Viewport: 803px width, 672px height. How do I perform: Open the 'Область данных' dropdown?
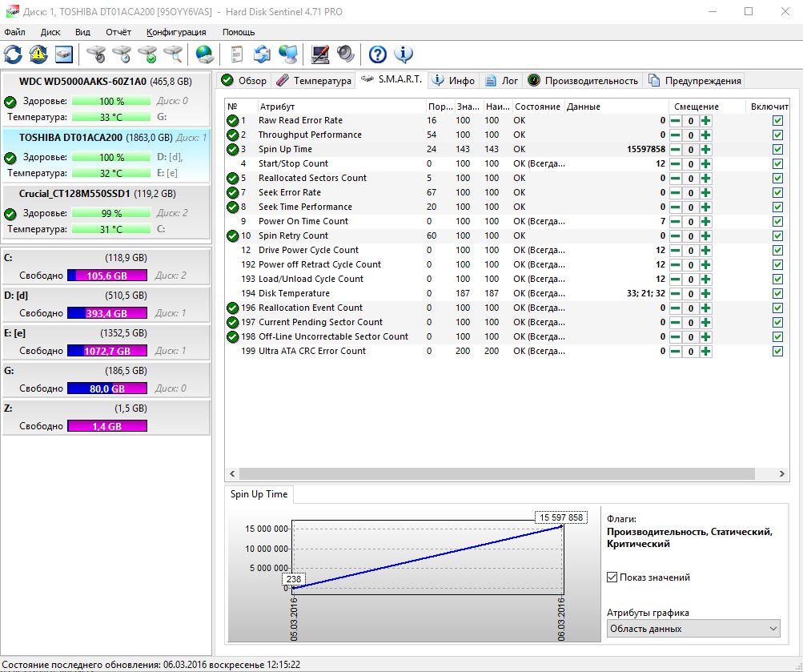click(693, 629)
